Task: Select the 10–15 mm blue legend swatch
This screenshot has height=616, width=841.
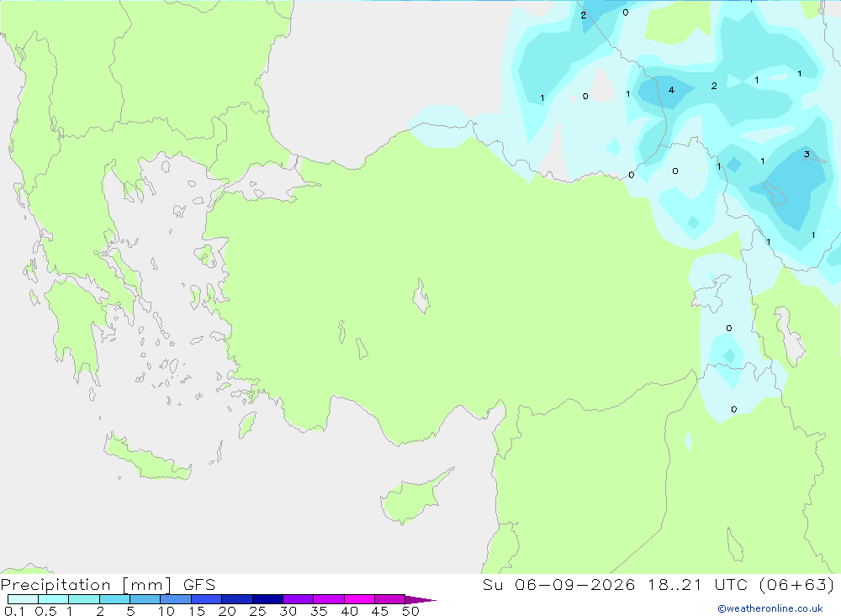Action: pos(176,599)
